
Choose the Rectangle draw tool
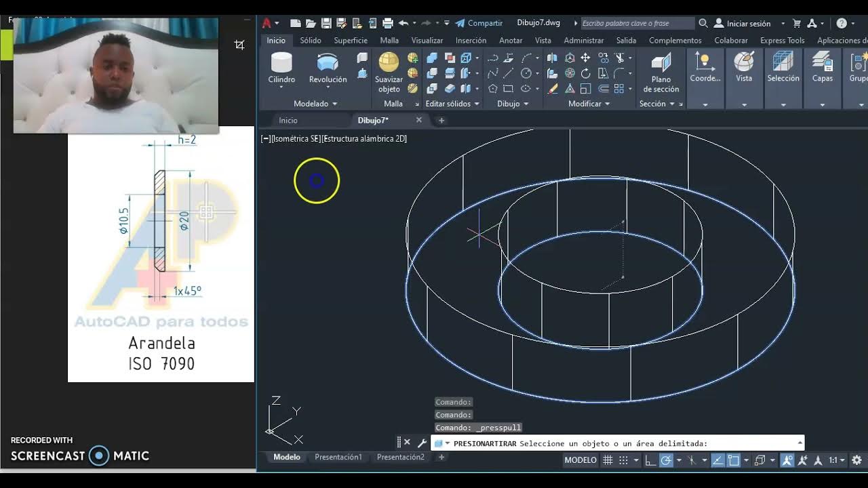tap(509, 89)
